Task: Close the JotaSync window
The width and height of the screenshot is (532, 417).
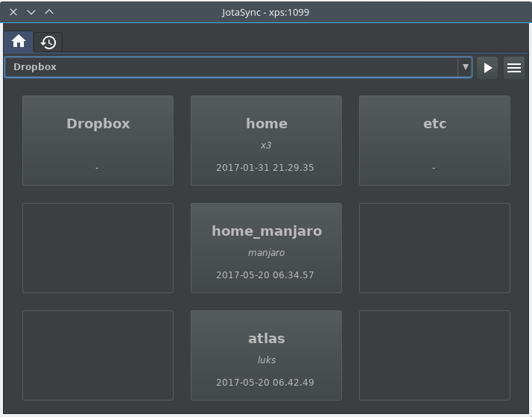Action: pyautogui.click(x=13, y=12)
